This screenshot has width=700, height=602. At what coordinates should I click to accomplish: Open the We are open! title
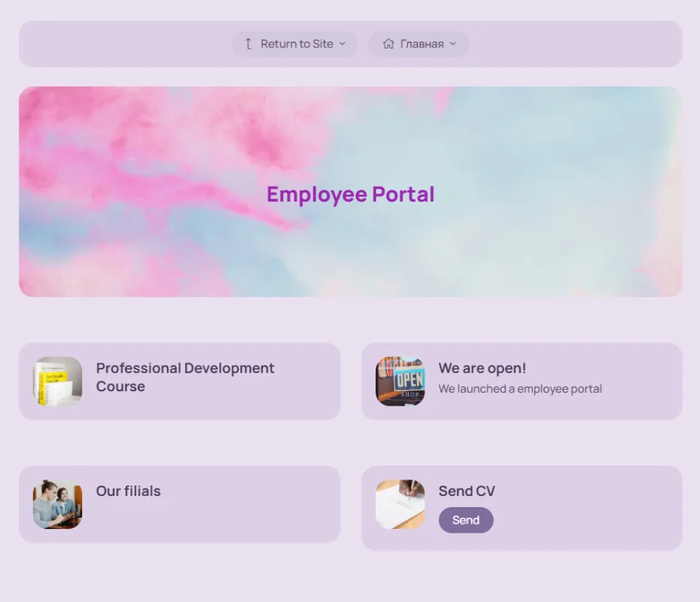pos(482,368)
